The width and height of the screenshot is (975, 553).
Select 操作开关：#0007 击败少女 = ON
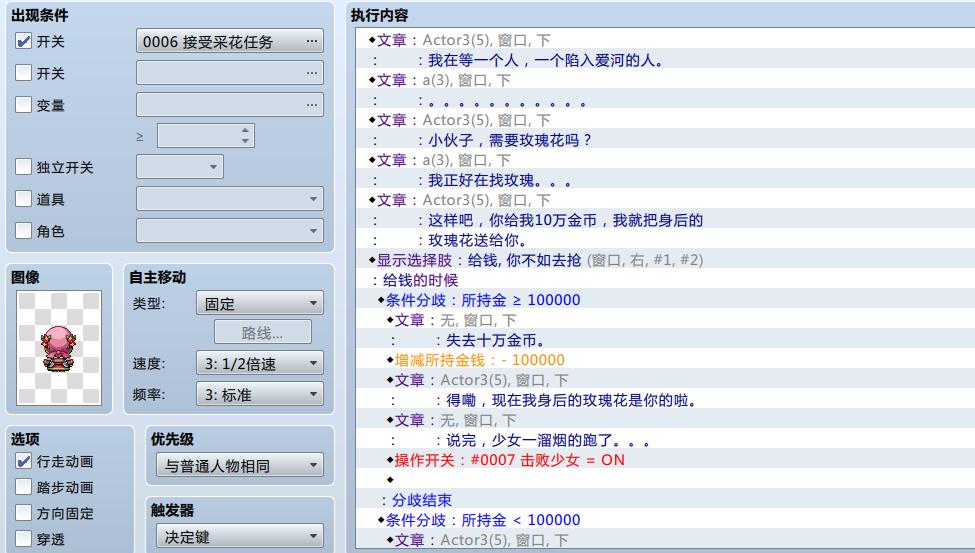pyautogui.click(x=665, y=460)
